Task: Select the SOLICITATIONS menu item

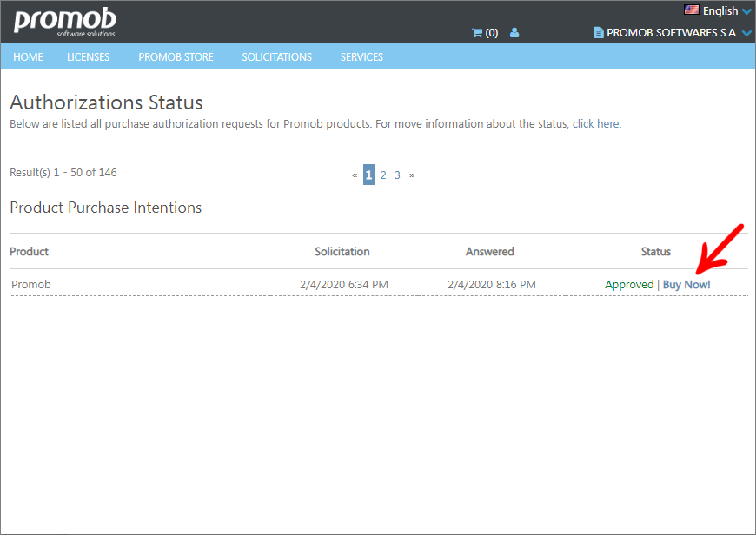Action: (x=276, y=56)
